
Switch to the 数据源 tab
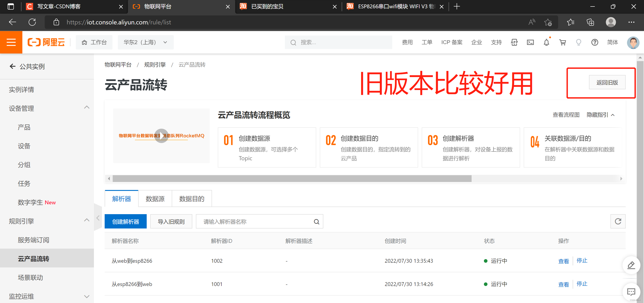click(155, 199)
